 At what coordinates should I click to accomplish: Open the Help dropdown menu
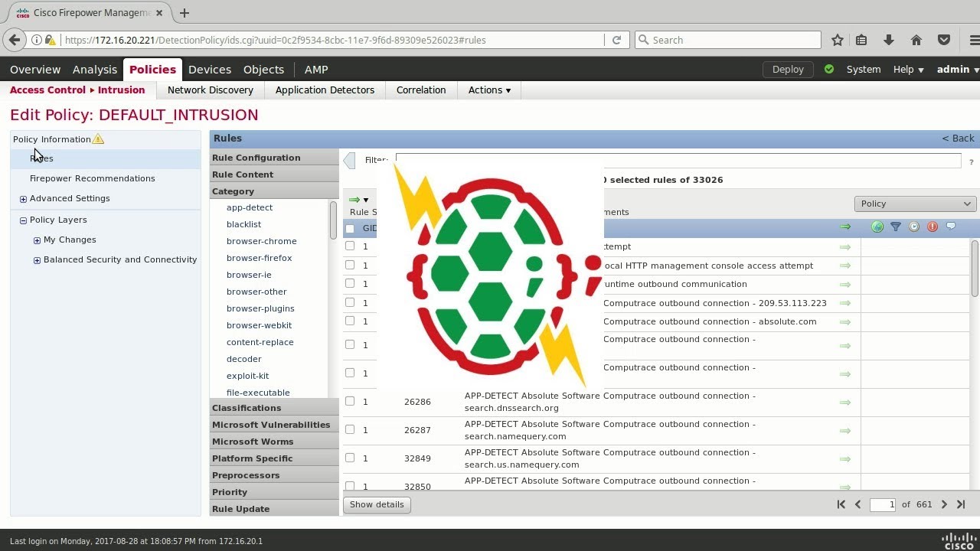908,69
